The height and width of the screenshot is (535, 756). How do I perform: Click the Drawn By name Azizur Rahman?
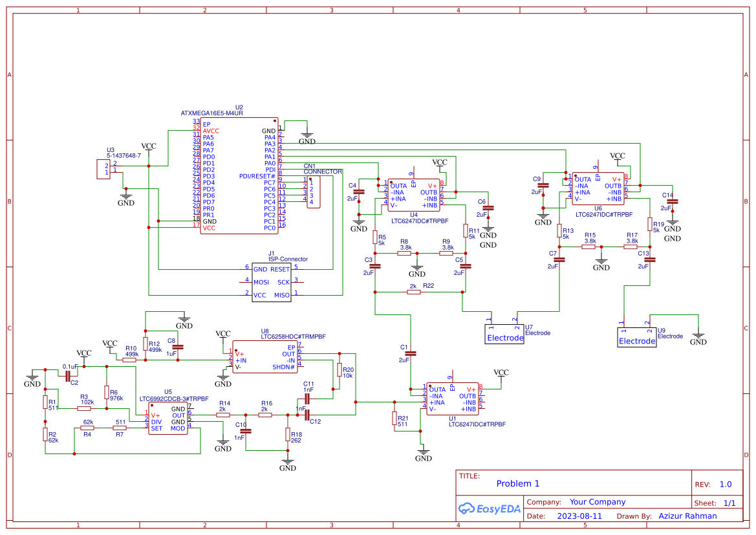687,516
